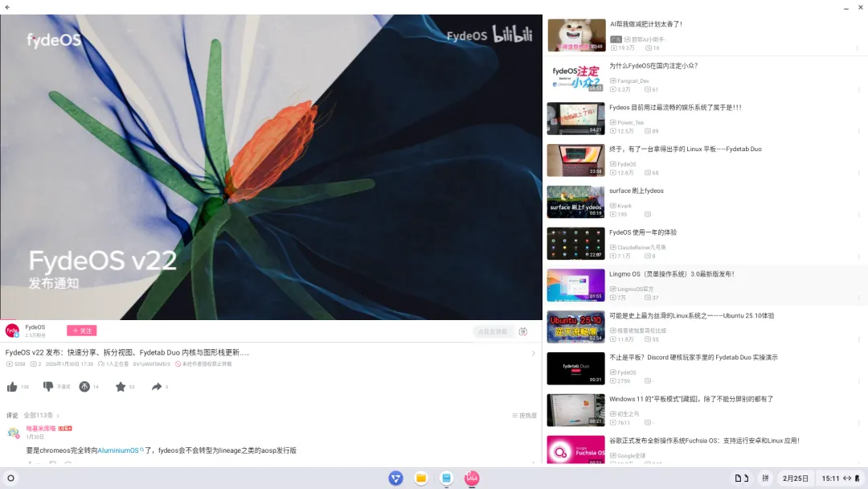Screen dimensions: 868x489
Task: Open more options for Ubuntu 25.10体验 video
Action: click(859, 339)
